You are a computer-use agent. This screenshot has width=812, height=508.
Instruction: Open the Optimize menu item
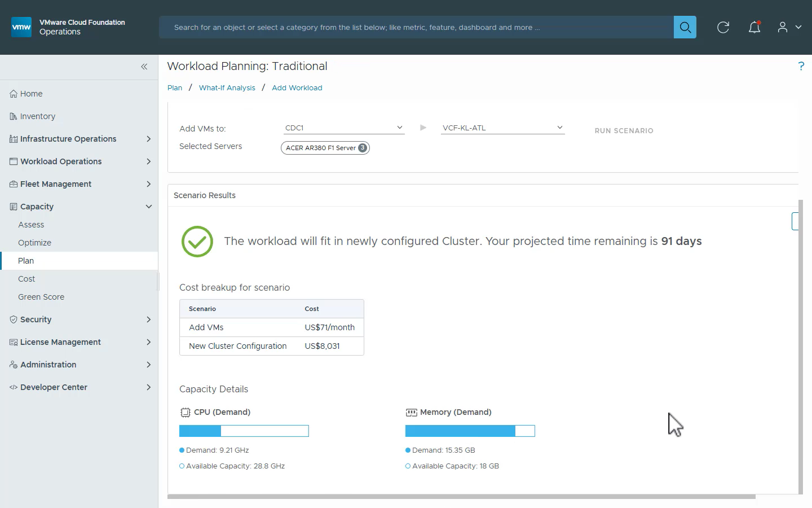tap(34, 243)
